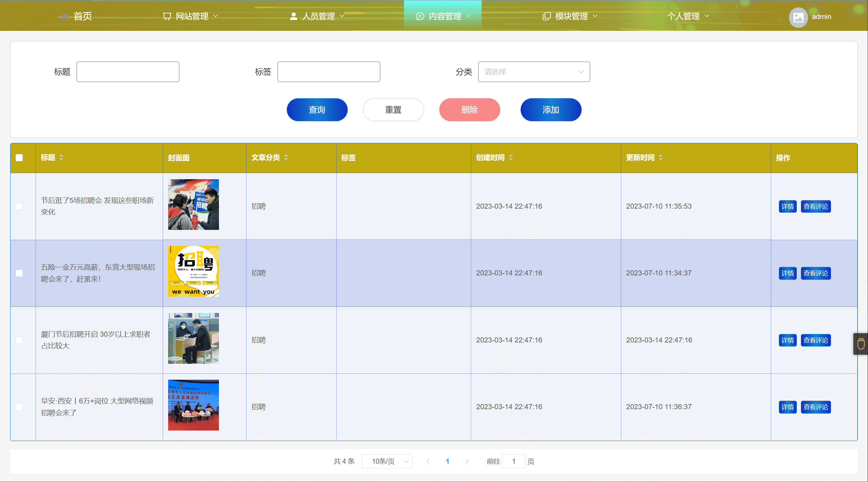Sort table by 标题 column arrows

pyautogui.click(x=61, y=158)
